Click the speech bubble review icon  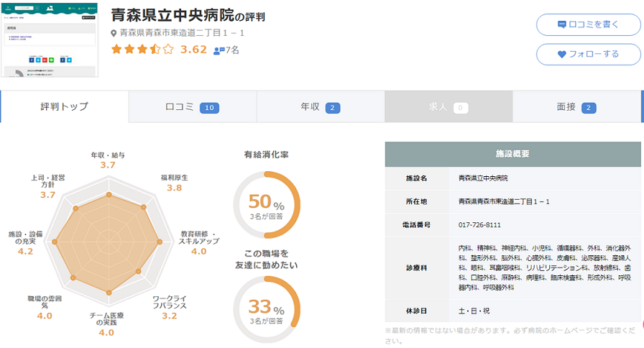tap(562, 24)
